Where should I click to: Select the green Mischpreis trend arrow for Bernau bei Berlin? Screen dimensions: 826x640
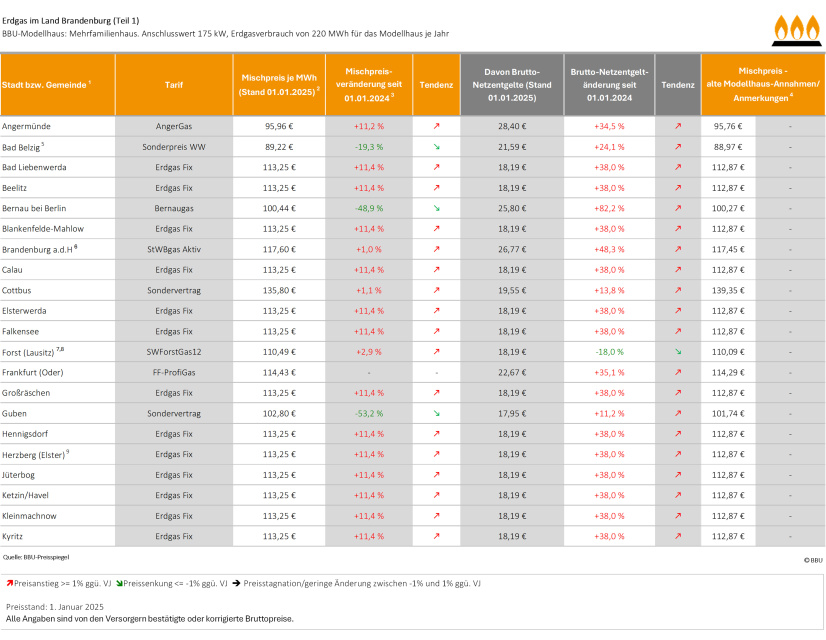436,208
